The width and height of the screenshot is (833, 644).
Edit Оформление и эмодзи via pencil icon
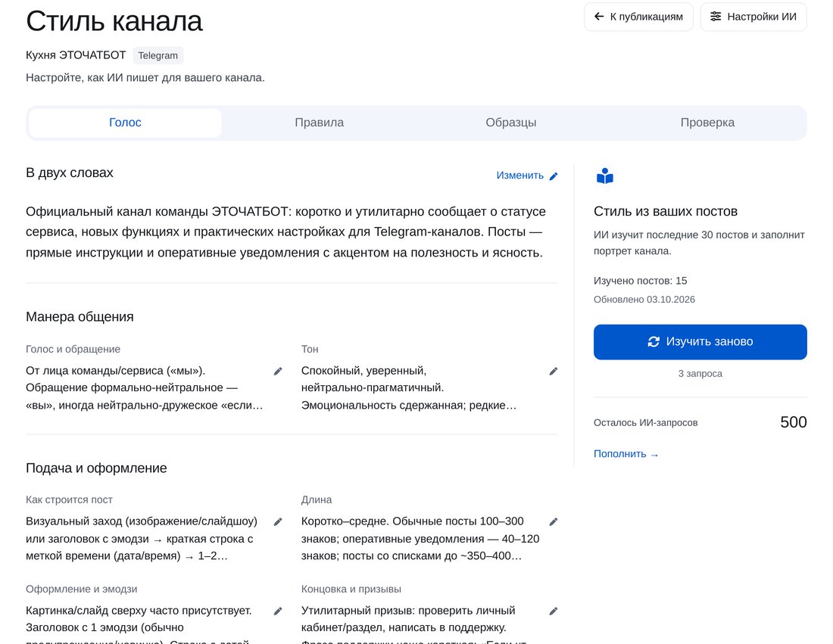tap(278, 611)
